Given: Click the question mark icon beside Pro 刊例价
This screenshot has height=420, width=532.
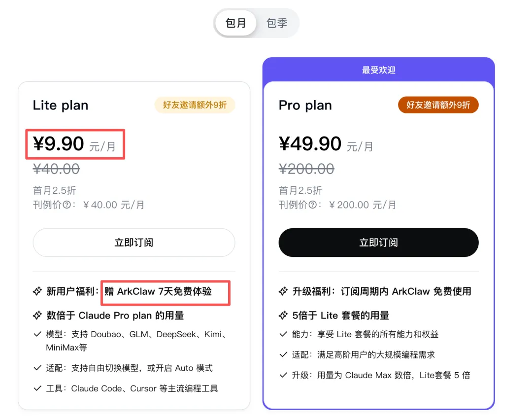Looking at the screenshot, I should click(x=312, y=205).
